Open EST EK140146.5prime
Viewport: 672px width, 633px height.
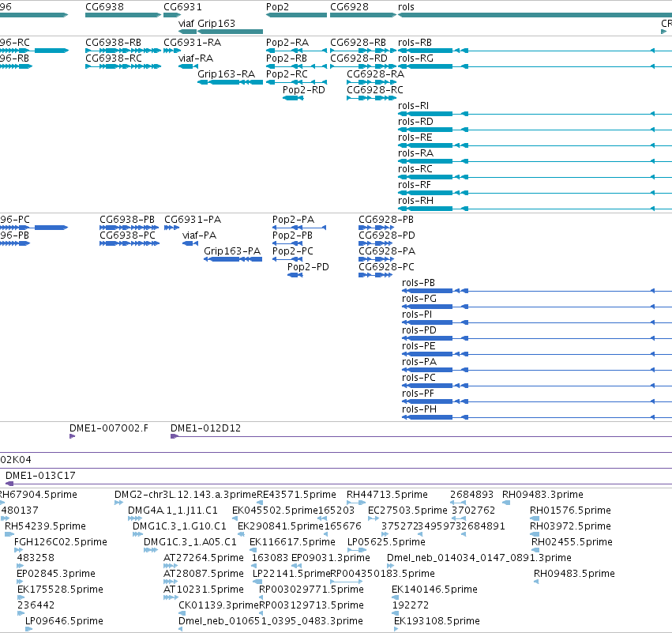tap(434, 590)
